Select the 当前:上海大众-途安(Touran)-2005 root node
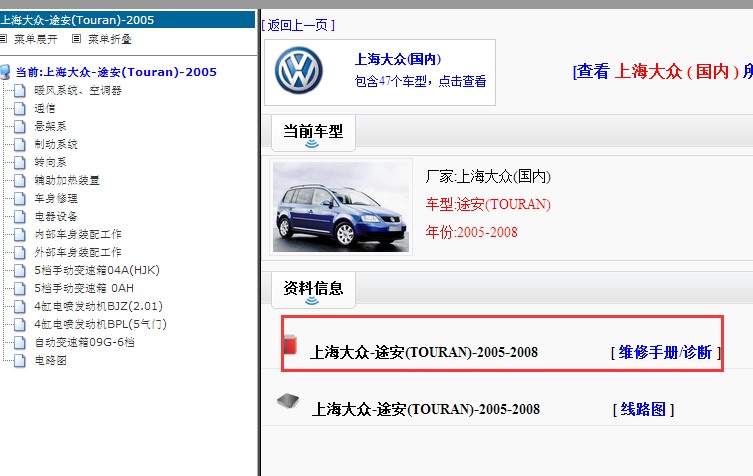This screenshot has width=753, height=476. point(116,72)
